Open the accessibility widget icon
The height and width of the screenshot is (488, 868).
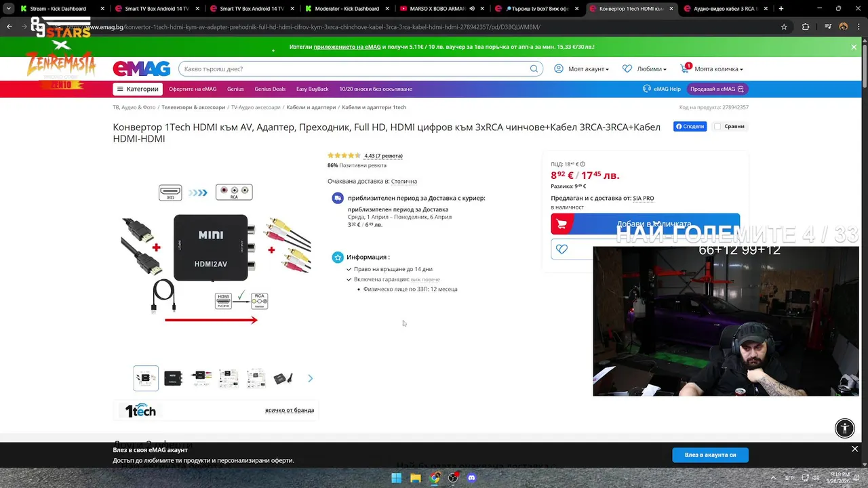[x=845, y=428]
